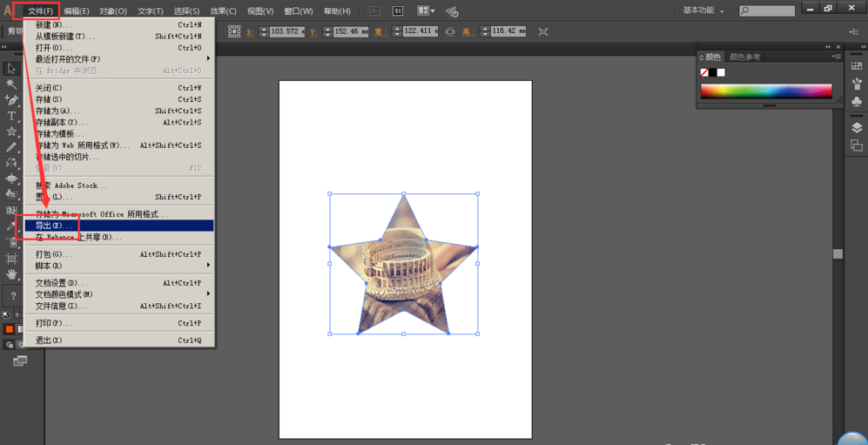This screenshot has width=868, height=445.
Task: Select the Type tool
Action: [x=11, y=116]
